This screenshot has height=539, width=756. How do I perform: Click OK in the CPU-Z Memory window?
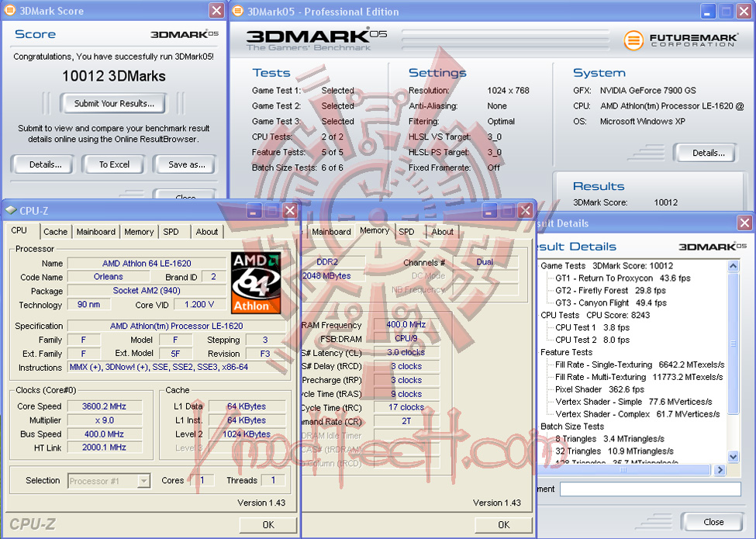click(x=503, y=524)
